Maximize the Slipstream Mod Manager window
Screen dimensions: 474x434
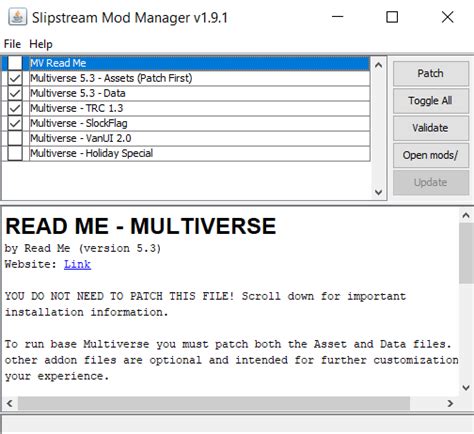click(392, 17)
